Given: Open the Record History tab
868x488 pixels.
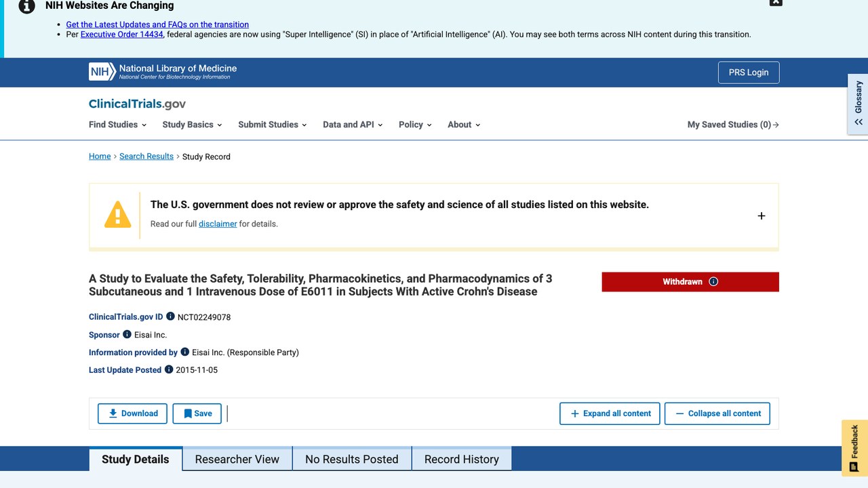Looking at the screenshot, I should click(x=462, y=459).
